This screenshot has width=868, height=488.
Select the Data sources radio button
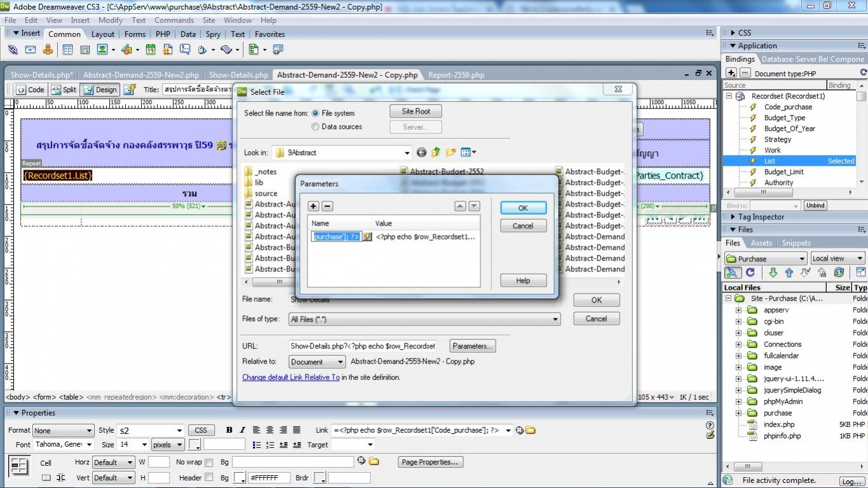click(x=315, y=126)
